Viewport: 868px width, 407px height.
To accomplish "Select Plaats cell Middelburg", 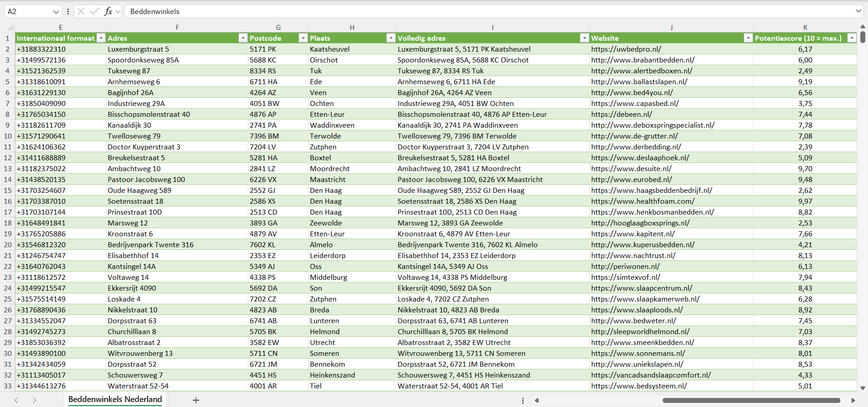I will pyautogui.click(x=352, y=277).
